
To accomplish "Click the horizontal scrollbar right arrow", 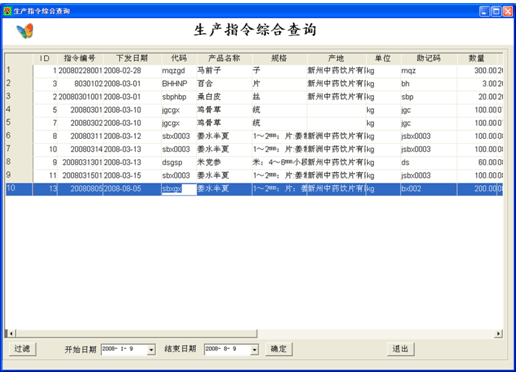I will pyautogui.click(x=499, y=333).
